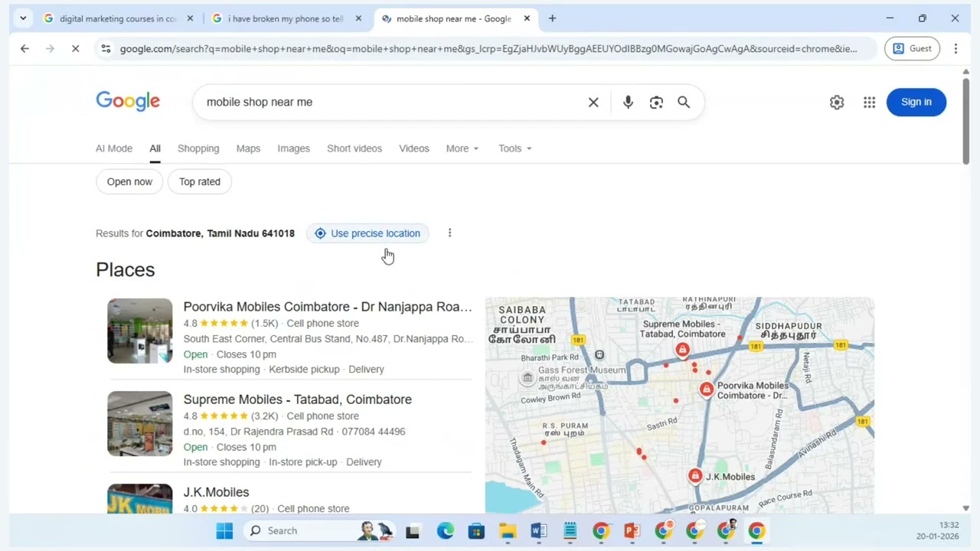This screenshot has height=551, width=980.
Task: Toggle the Open now filter
Action: coord(129,181)
